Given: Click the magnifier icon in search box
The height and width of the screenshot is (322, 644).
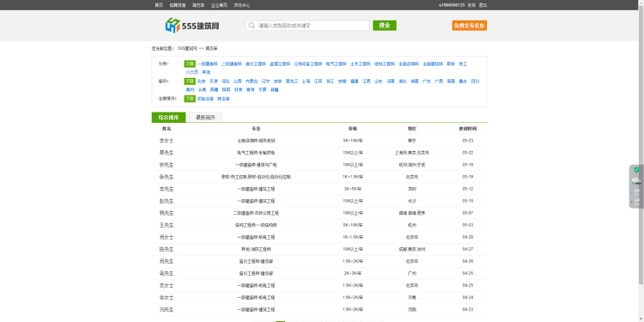Looking at the screenshot, I should [x=252, y=26].
